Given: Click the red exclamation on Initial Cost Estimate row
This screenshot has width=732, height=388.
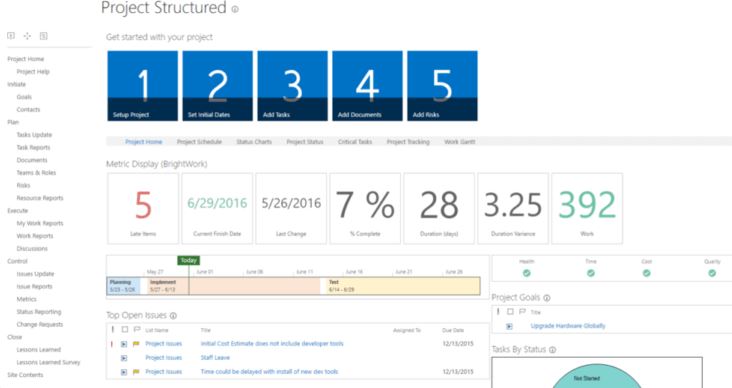Looking at the screenshot, I should coord(112,344).
